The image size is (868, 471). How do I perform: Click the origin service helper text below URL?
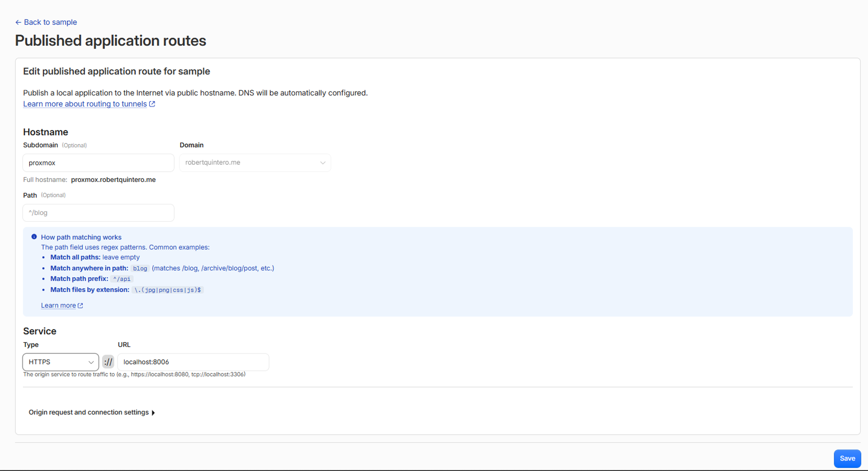134,374
